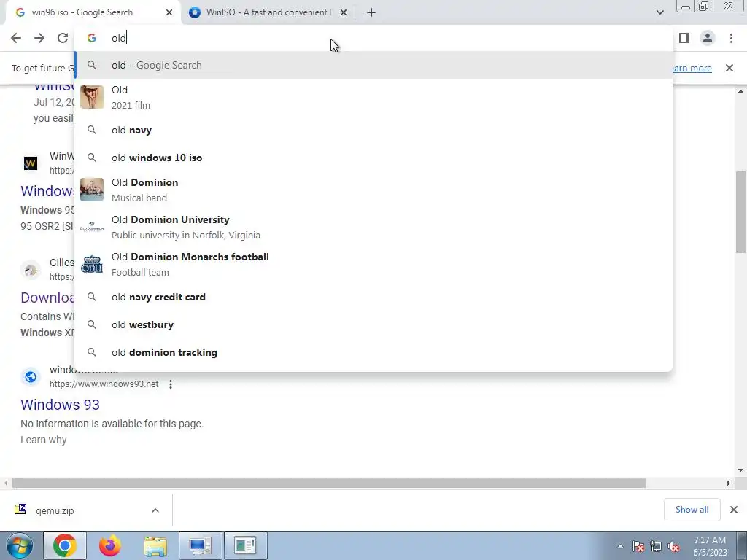The image size is (747, 560).
Task: Click the muted volume tray icon
Action: (x=673, y=546)
